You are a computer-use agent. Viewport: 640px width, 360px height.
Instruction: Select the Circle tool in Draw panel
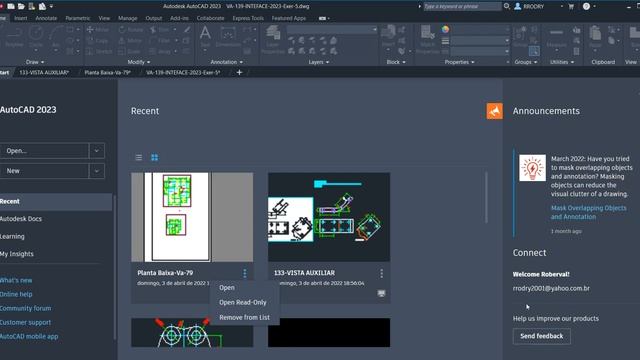click(36, 37)
